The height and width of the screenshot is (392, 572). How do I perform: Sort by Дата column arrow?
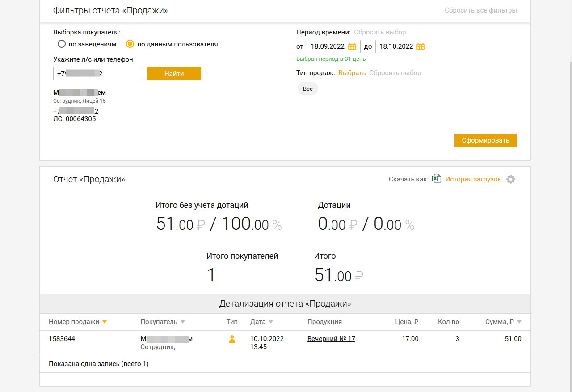pos(271,322)
